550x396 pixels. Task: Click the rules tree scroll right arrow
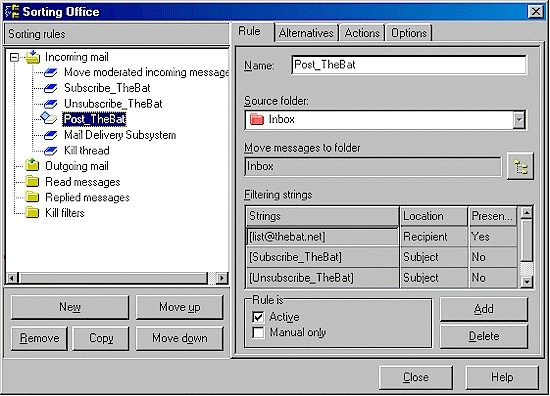coord(222,278)
